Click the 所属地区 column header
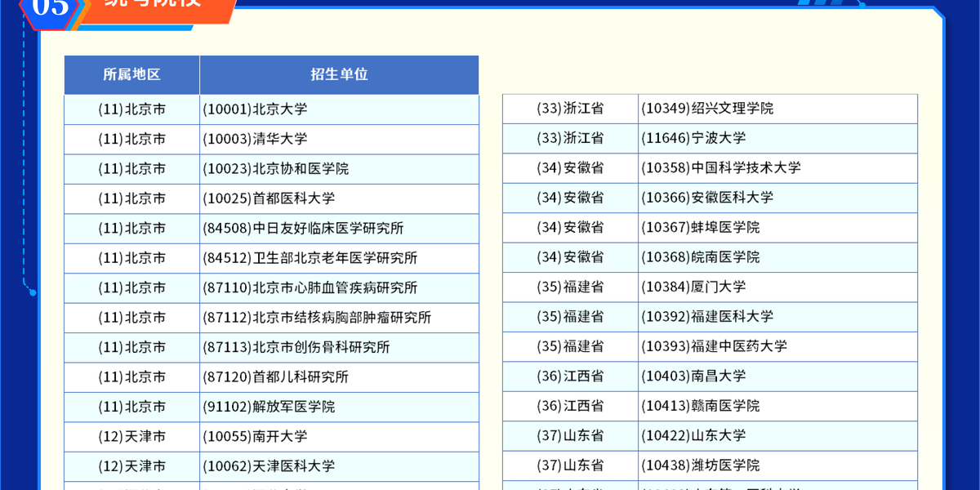This screenshot has width=980, height=490. (x=131, y=74)
